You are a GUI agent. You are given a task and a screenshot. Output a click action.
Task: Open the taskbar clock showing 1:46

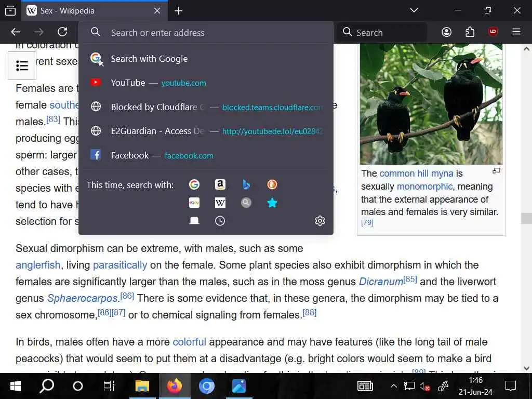click(x=476, y=386)
